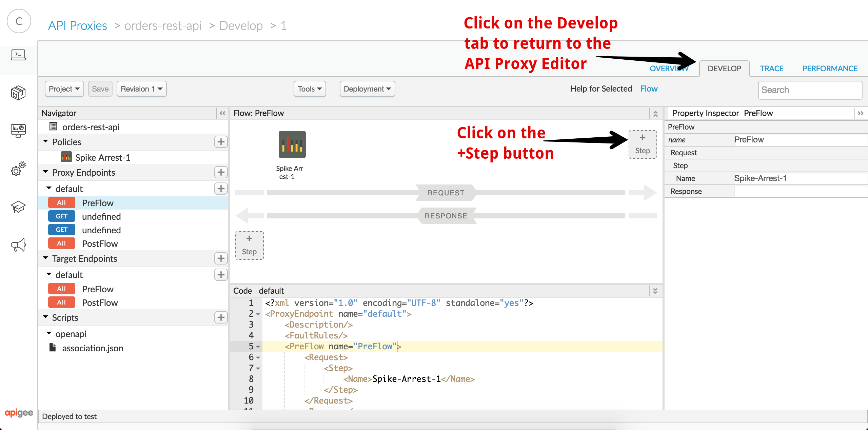868x430 pixels.
Task: Click the Save button
Action: (100, 89)
